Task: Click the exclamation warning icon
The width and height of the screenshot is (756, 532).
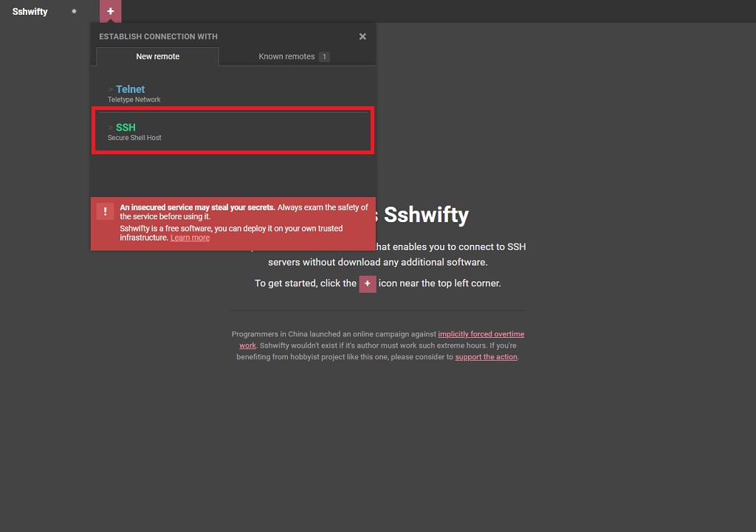Action: pyautogui.click(x=105, y=212)
